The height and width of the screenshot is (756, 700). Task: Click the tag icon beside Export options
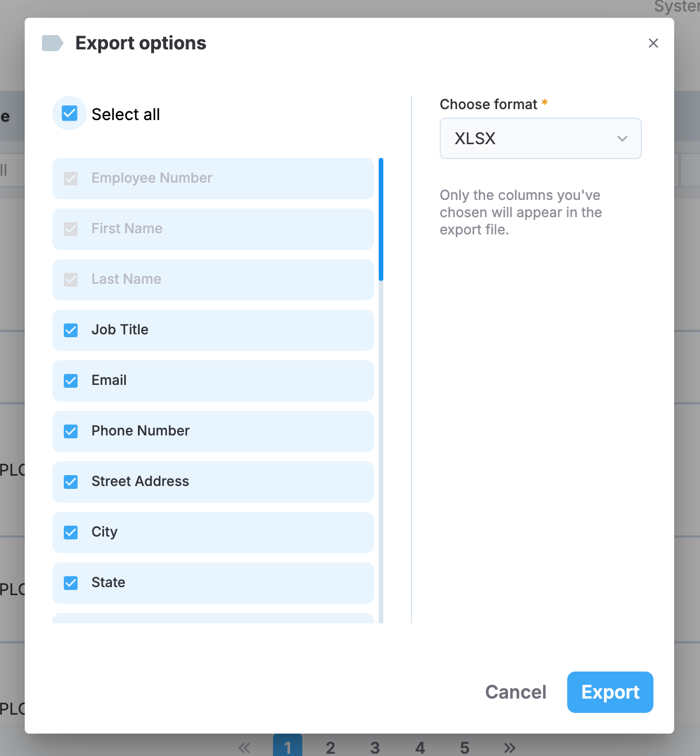pos(52,43)
